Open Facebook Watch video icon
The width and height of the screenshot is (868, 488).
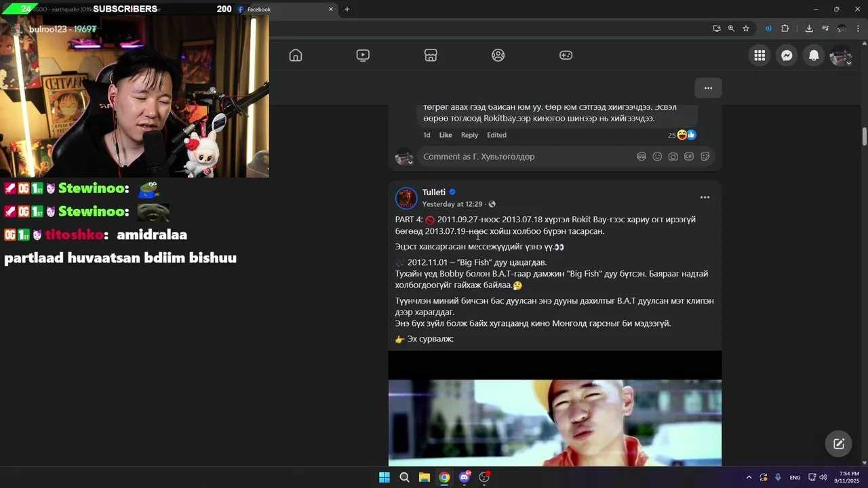[363, 56]
